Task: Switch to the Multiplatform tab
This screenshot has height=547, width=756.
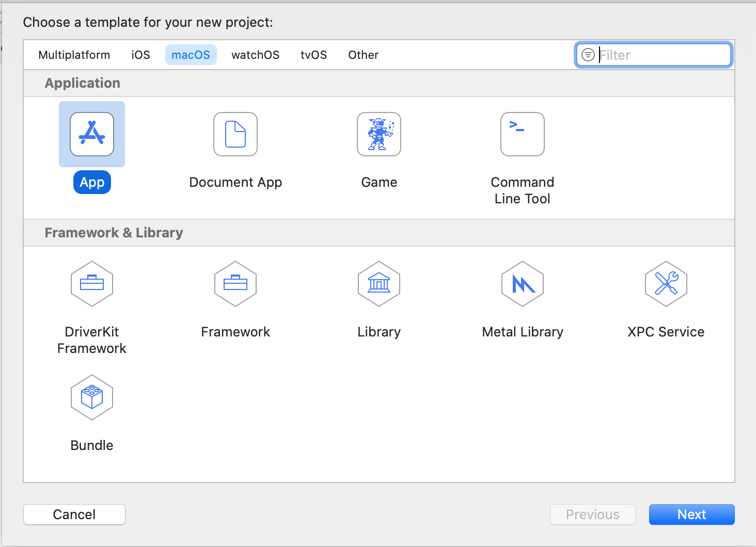Action: (x=74, y=55)
